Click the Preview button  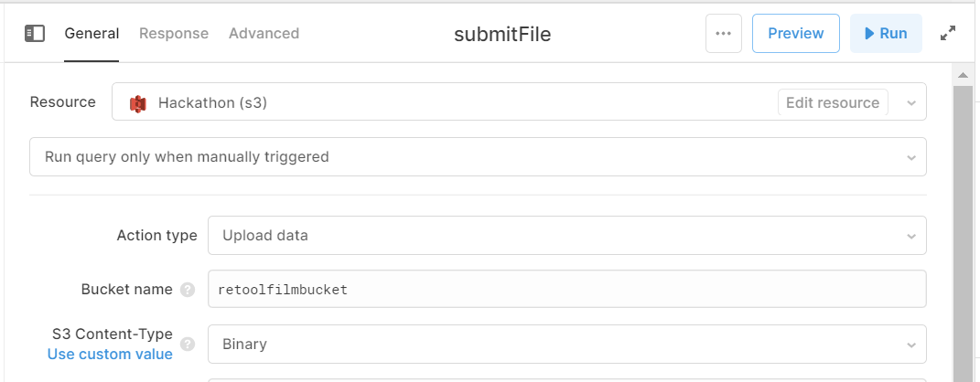[x=796, y=34]
